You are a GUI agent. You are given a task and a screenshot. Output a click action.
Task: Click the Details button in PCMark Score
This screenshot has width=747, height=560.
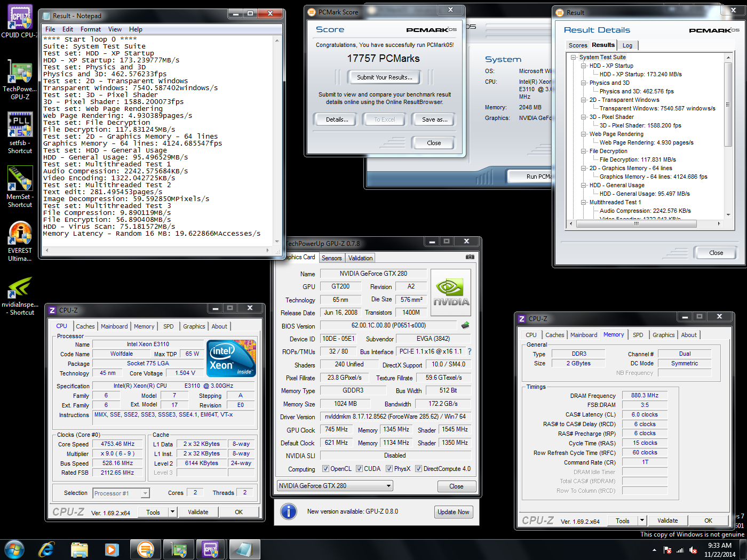point(337,119)
